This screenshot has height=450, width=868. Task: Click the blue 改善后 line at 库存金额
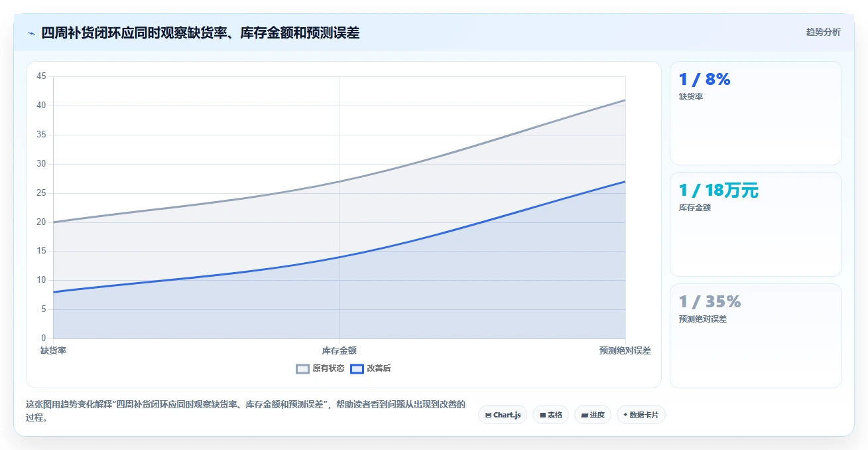(339, 257)
